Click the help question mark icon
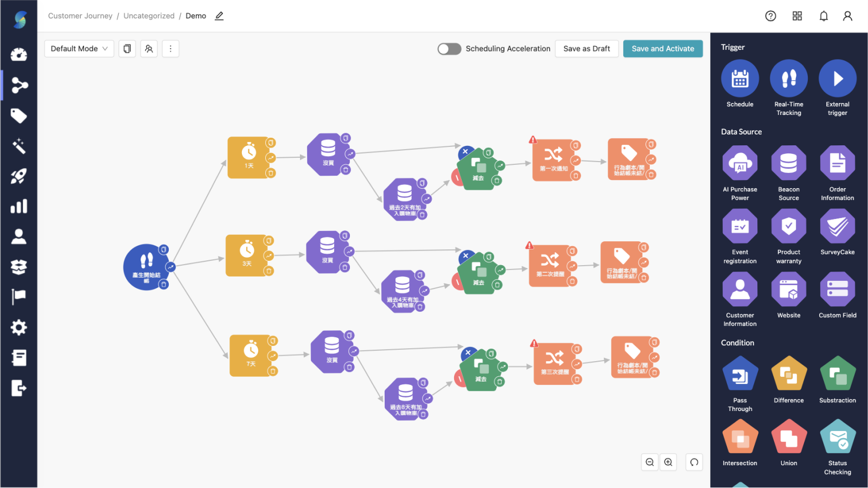The image size is (868, 488). (770, 16)
